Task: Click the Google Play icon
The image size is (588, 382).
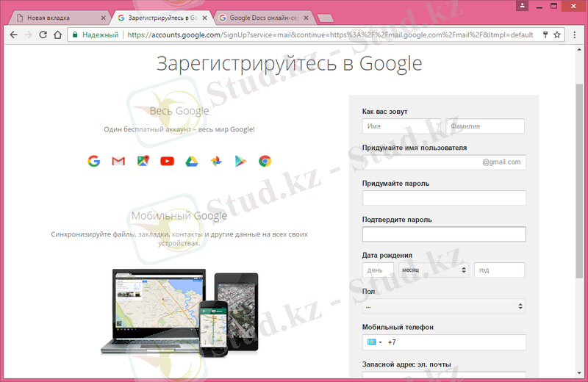Action: coord(240,161)
